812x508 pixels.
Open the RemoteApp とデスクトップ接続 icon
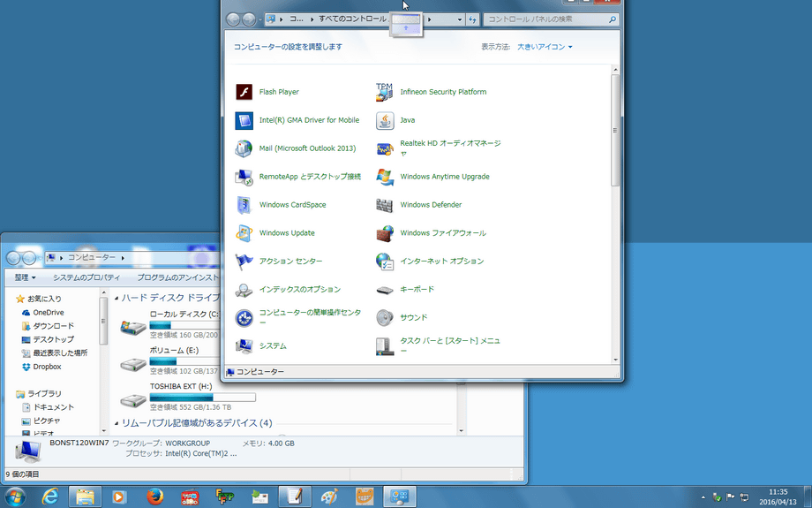coord(244,177)
